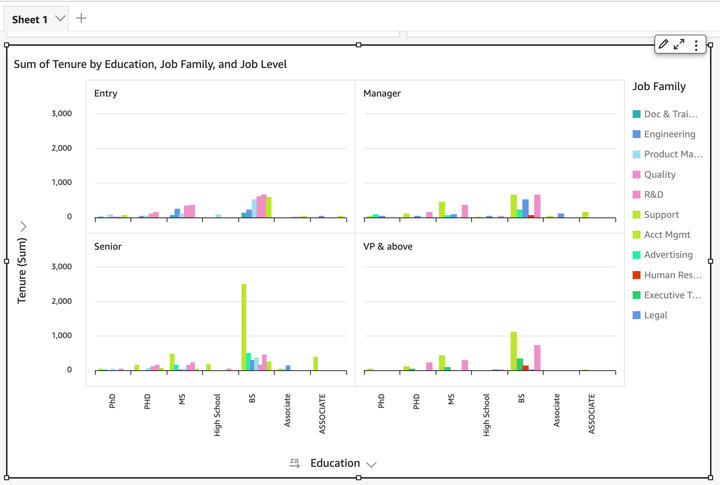Open the three-dot visual options menu
The width and height of the screenshot is (720, 485).
coord(696,45)
